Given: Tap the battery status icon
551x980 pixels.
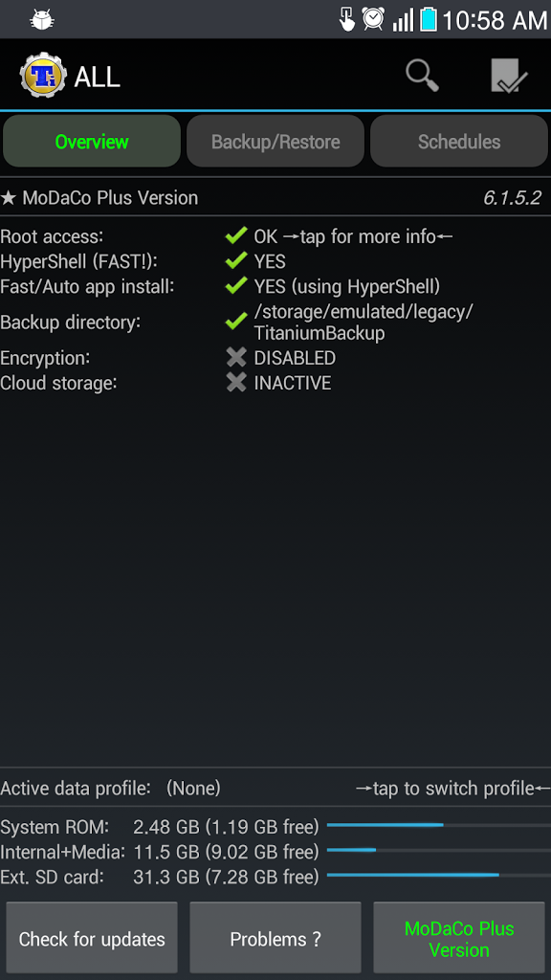Looking at the screenshot, I should coord(429,19).
